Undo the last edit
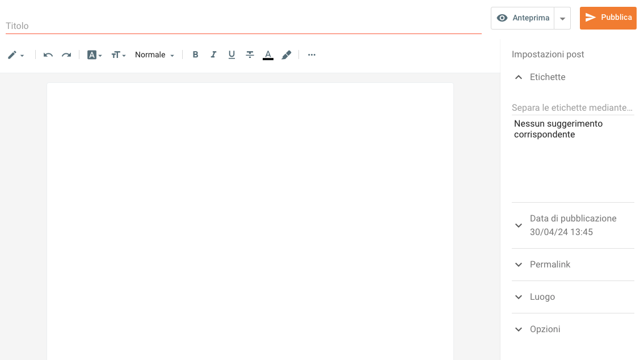Image resolution: width=644 pixels, height=360 pixels. pos(48,55)
